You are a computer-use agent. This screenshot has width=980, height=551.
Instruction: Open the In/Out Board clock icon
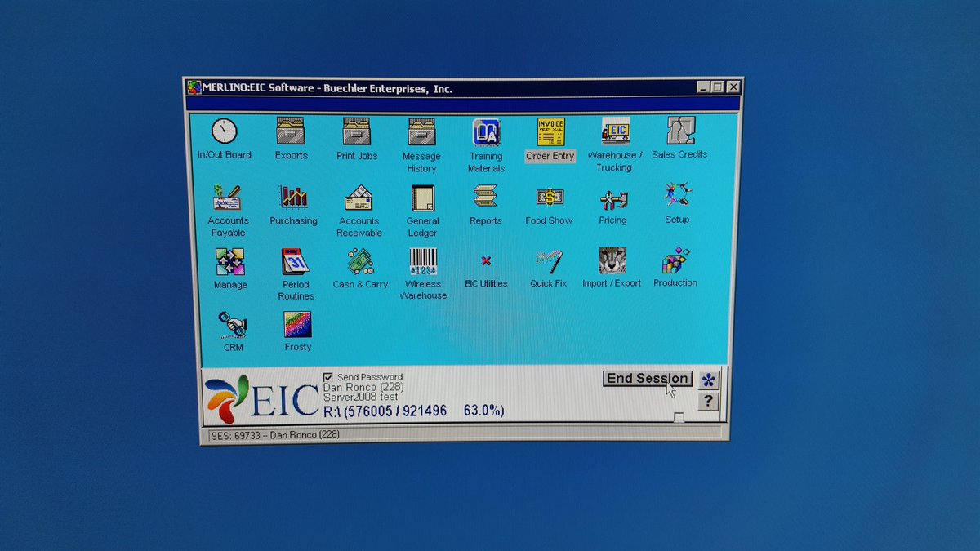tap(225, 131)
